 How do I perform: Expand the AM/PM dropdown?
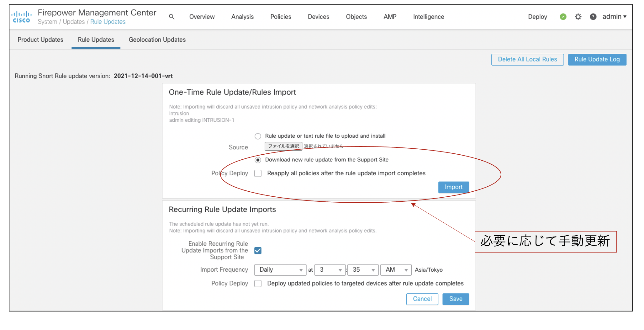pyautogui.click(x=396, y=270)
